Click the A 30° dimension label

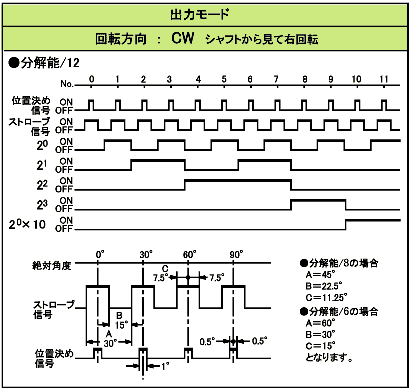pyautogui.click(x=109, y=339)
